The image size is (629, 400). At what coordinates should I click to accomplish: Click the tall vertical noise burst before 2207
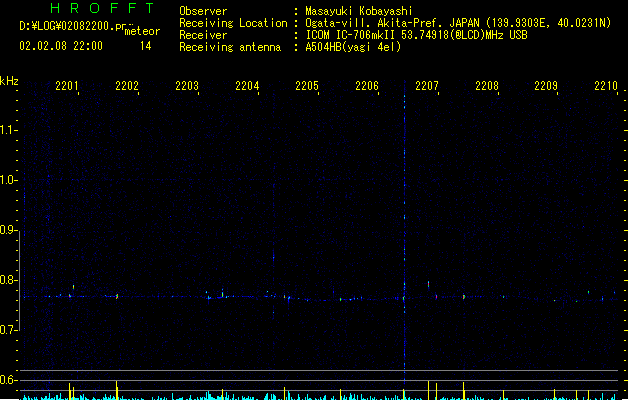pyautogui.click(x=404, y=233)
